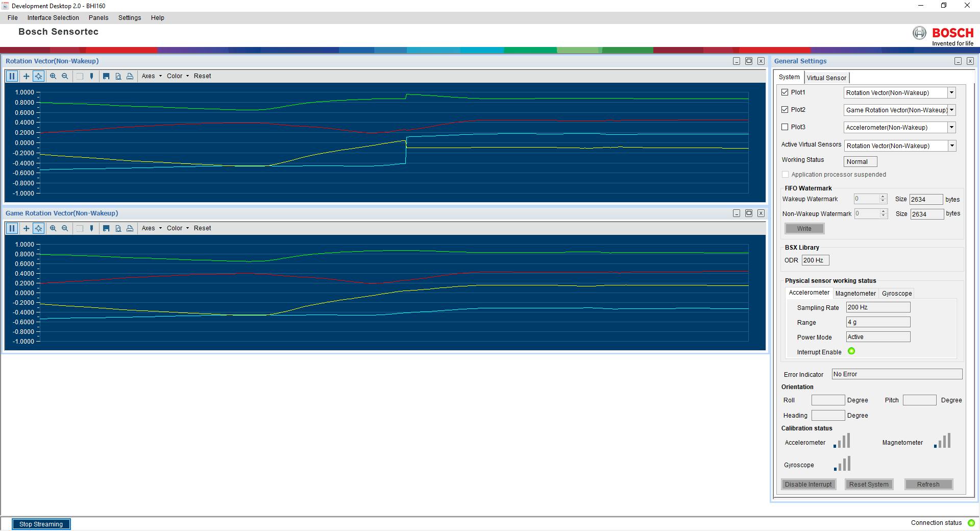Click the Disable Interrupt button

click(x=808, y=485)
